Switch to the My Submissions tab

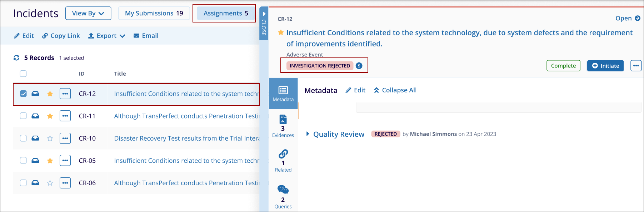point(154,13)
